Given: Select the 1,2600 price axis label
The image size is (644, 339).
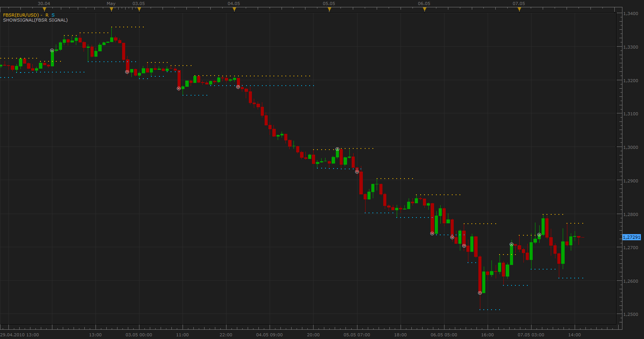Looking at the screenshot, I should tap(631, 281).
